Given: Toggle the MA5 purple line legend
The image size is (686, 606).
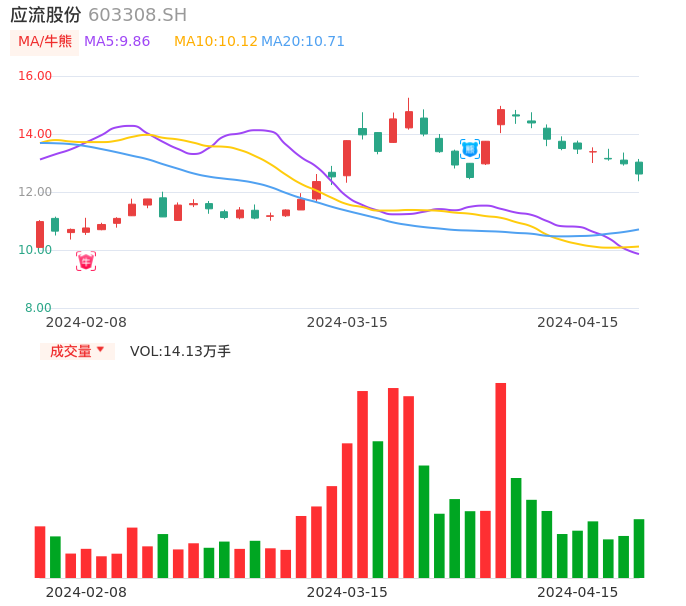Looking at the screenshot, I should [117, 42].
